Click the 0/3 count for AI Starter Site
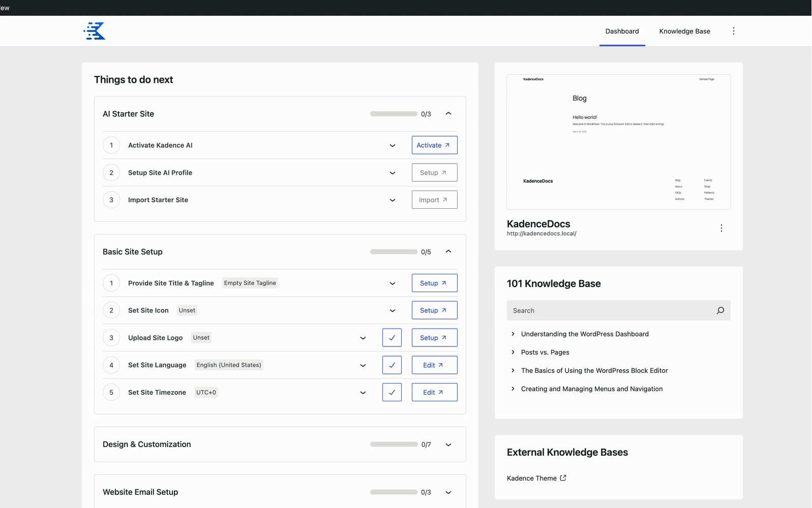This screenshot has width=812, height=508. (x=426, y=114)
